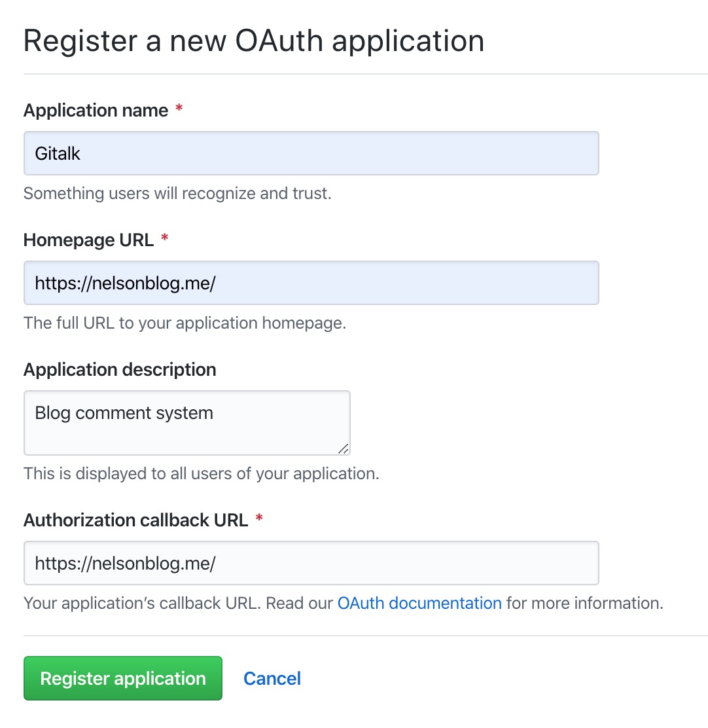
Task: Click inside the Application description textarea
Action: pos(187,422)
